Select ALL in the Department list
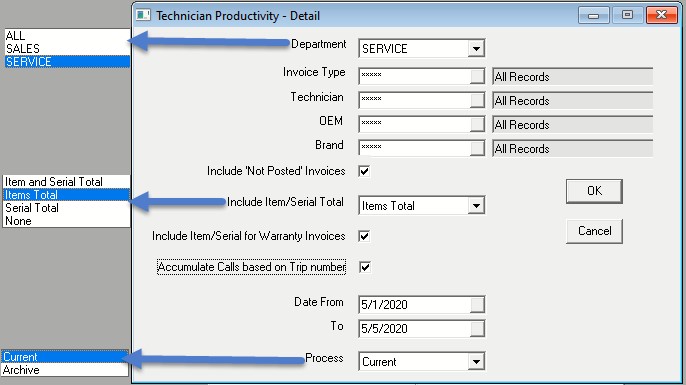Image resolution: width=686 pixels, height=385 pixels. (67, 35)
